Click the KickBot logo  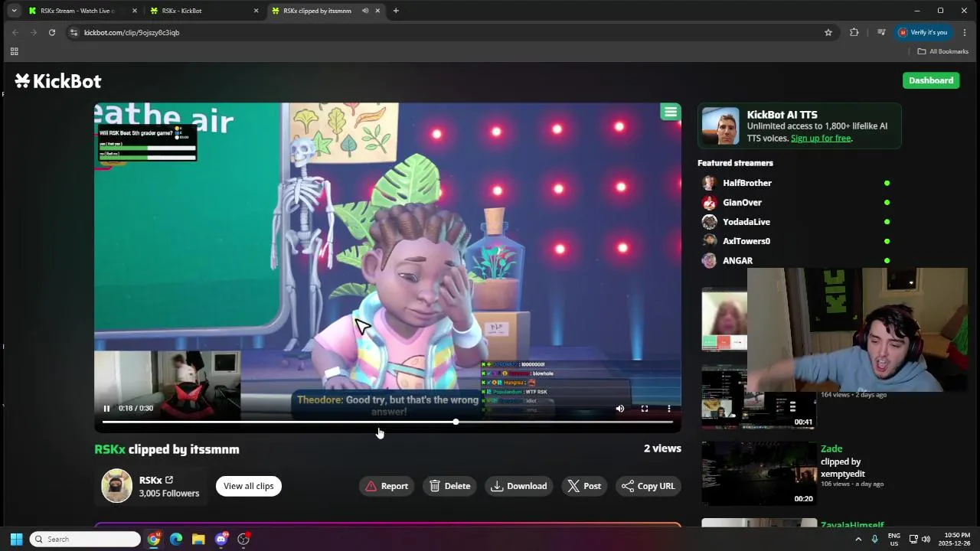[x=58, y=81]
